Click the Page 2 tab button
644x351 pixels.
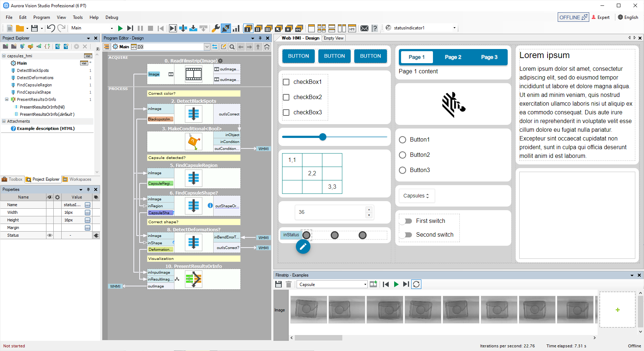[453, 57]
